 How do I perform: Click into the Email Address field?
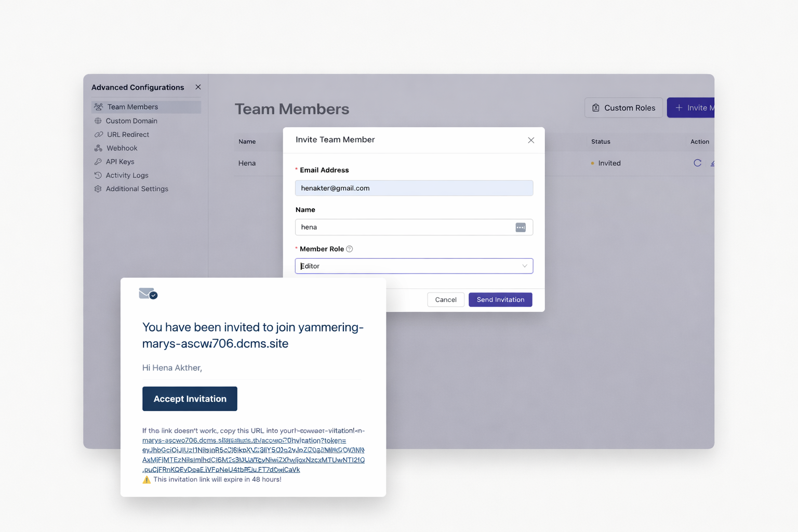(x=414, y=188)
